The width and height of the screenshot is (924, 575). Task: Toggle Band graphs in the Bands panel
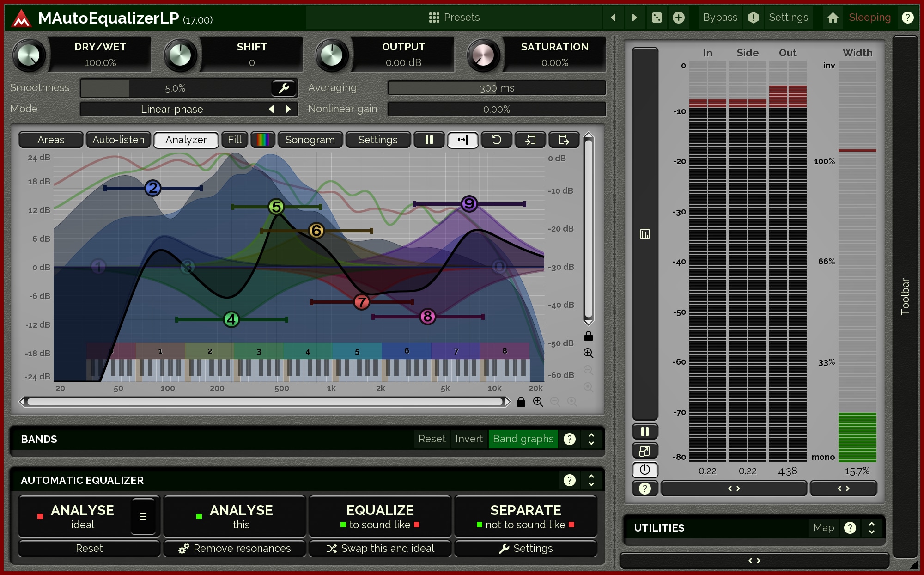pos(523,439)
